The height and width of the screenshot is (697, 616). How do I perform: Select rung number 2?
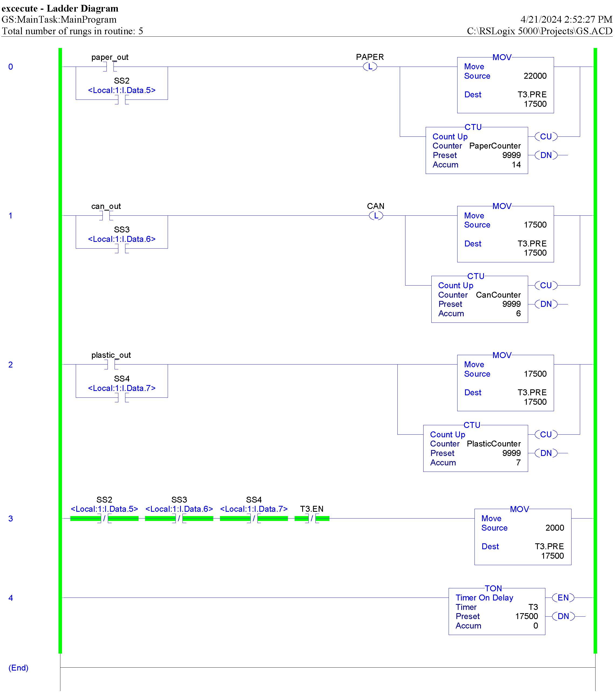pyautogui.click(x=11, y=365)
